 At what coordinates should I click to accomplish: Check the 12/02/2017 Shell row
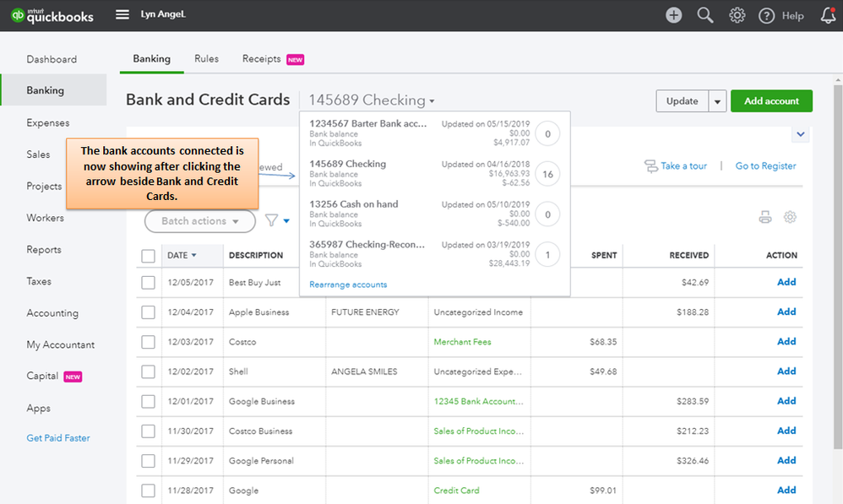click(149, 371)
